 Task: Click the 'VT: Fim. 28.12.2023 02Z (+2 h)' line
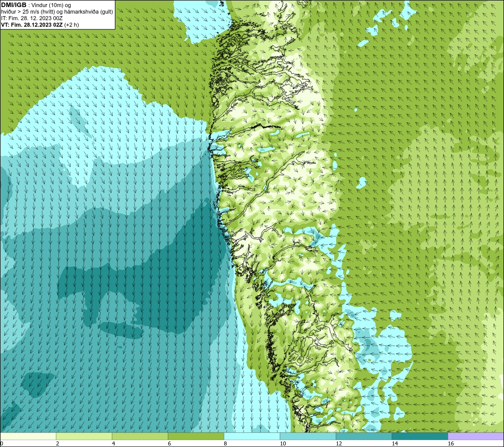(x=40, y=25)
